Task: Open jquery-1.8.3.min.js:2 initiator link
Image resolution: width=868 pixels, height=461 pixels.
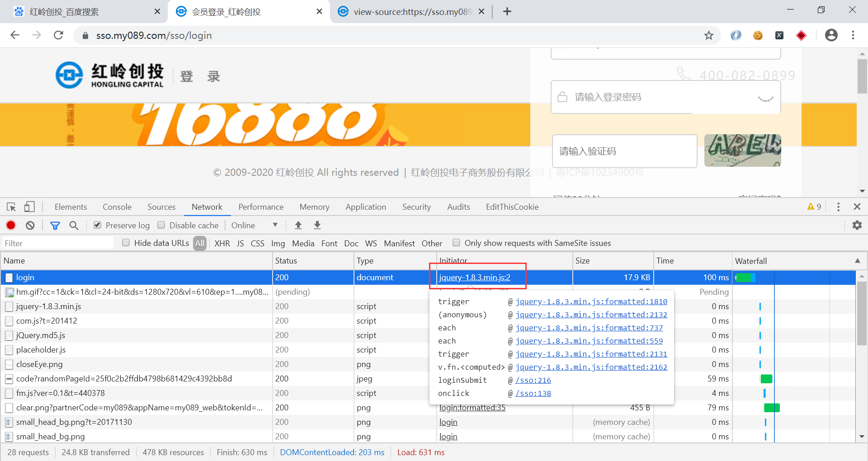Action: coord(475,278)
